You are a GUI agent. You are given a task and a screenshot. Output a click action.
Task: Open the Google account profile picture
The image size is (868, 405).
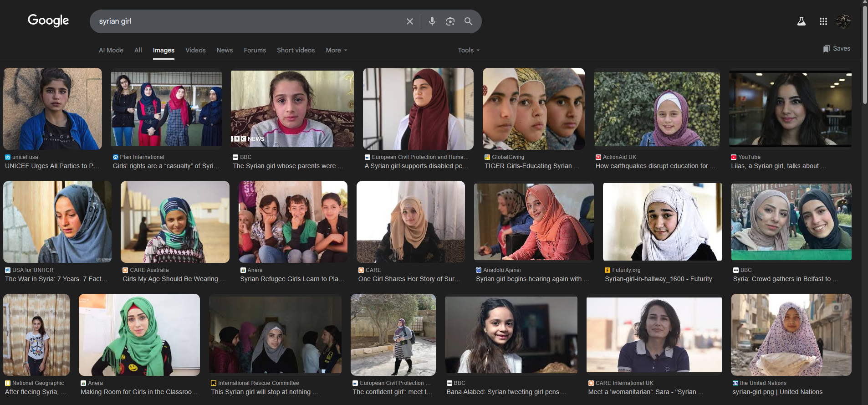coord(843,21)
